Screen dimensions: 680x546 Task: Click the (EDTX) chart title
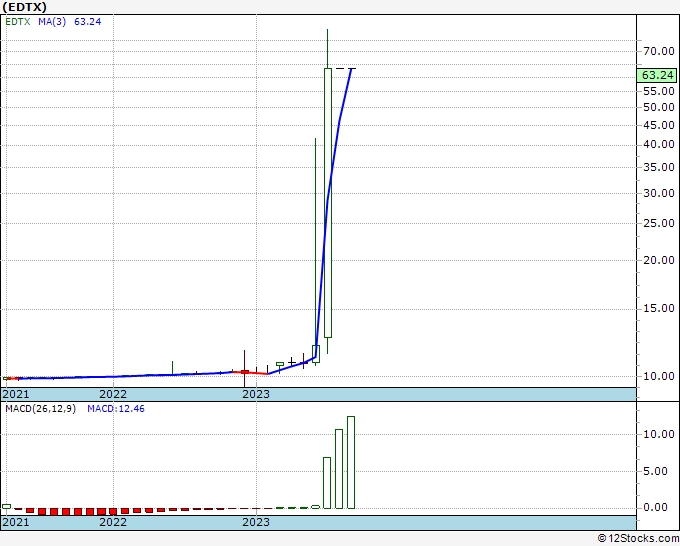point(25,7)
